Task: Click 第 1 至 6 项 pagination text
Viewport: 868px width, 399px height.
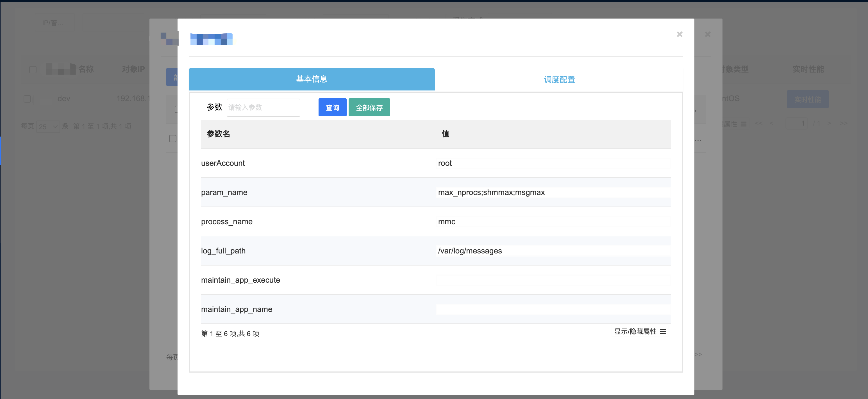Action: pos(230,334)
